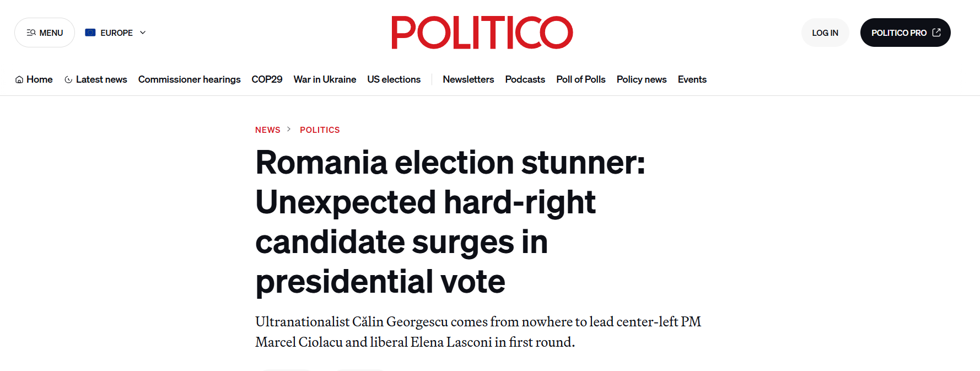Open the COP29 section

click(267, 79)
